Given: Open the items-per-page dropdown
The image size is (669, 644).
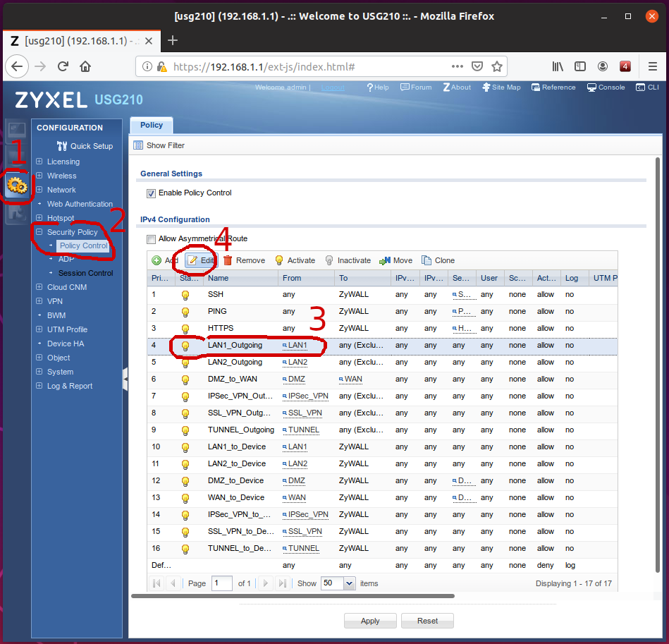Looking at the screenshot, I should click(350, 583).
